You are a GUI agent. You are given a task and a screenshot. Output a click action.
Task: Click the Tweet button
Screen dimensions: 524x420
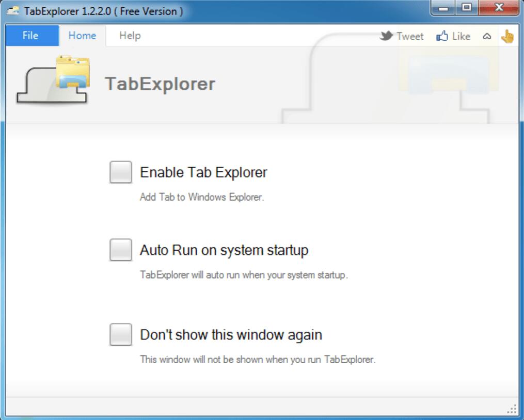point(402,36)
